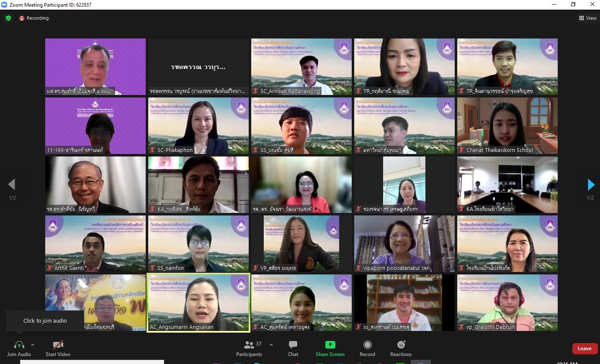Select the Chanat Thaikasikorn School video tile
The width and height of the screenshot is (600, 364).
point(507,126)
